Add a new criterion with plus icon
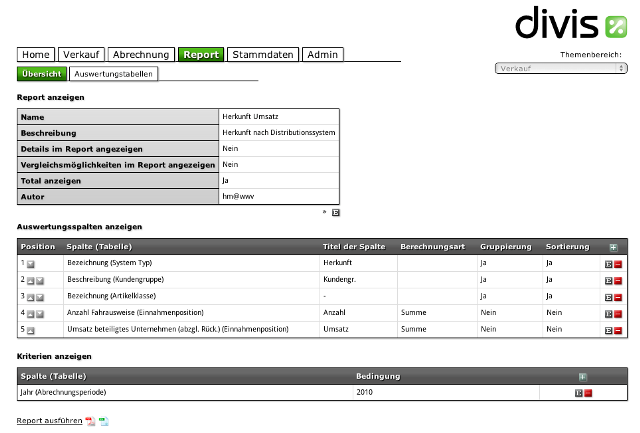Viewport: 640px width, 433px height. pyautogui.click(x=583, y=376)
